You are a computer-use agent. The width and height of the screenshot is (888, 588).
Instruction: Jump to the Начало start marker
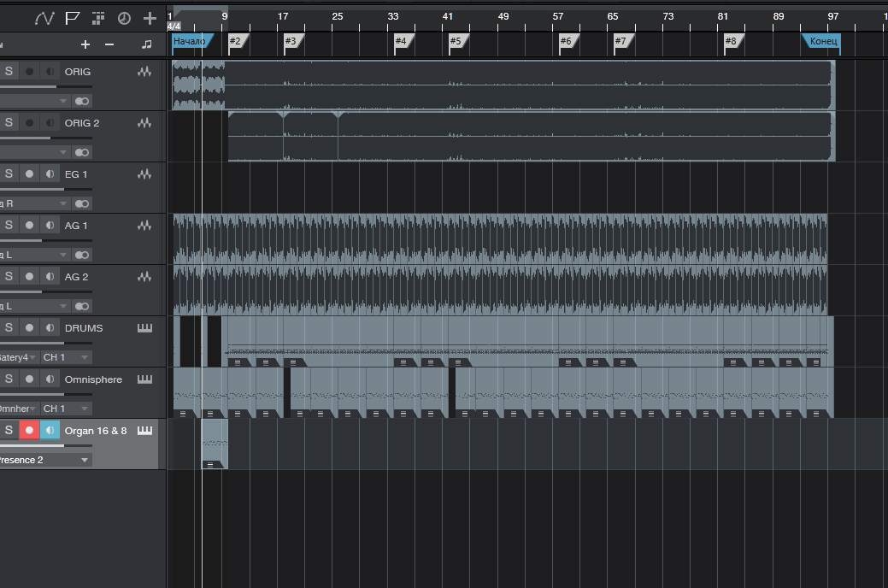tap(192, 41)
